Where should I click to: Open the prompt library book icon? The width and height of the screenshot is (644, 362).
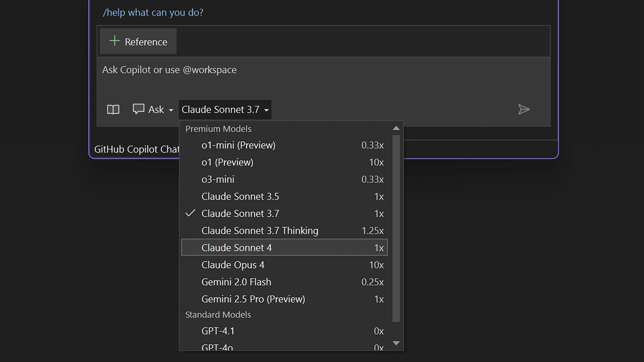coord(113,109)
